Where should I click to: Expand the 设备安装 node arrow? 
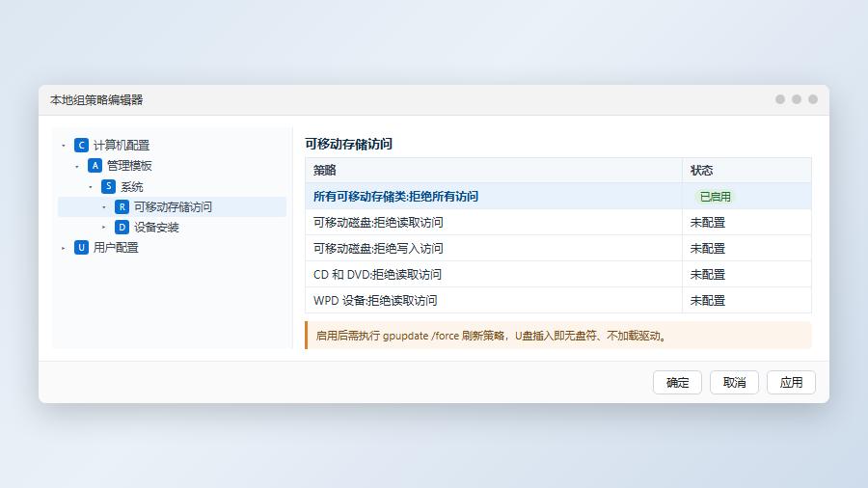pyautogui.click(x=103, y=228)
